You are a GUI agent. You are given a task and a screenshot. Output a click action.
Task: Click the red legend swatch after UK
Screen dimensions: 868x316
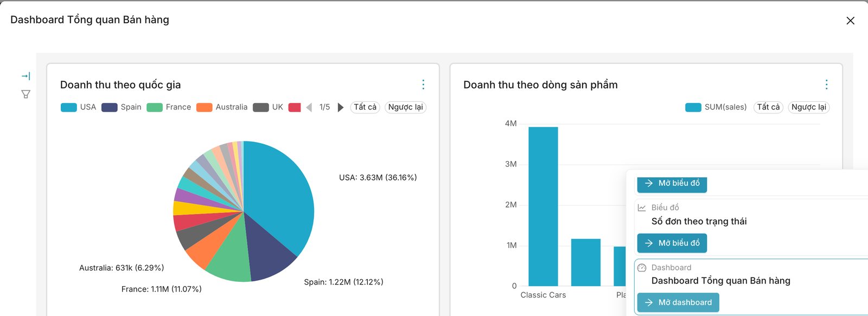click(295, 107)
